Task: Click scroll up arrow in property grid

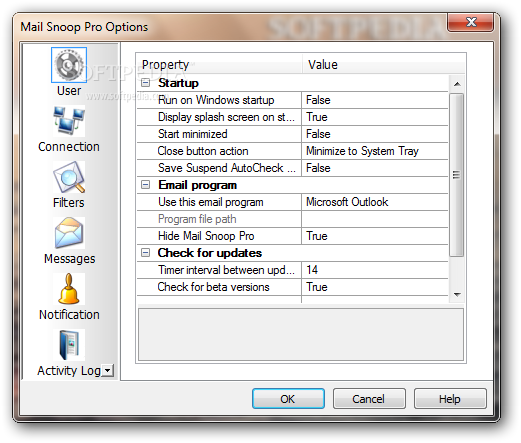Action: 457,84
